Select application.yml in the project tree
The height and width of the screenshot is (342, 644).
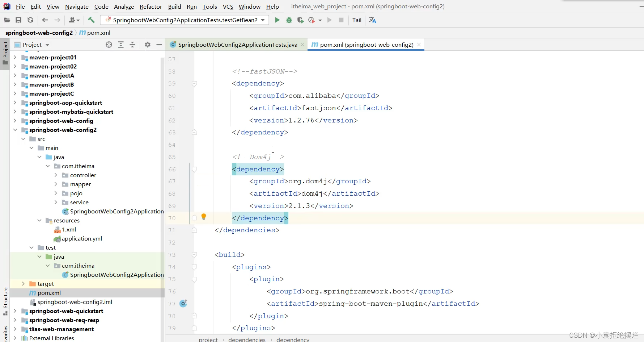pyautogui.click(x=82, y=238)
